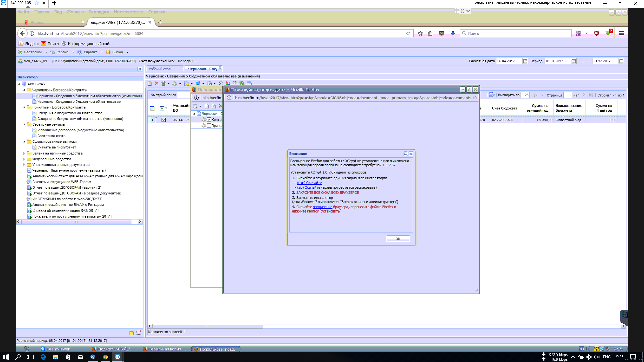The image size is (644, 362).
Task: Open Microsoft Edge from the Windows taskbar
Action: pos(43,357)
